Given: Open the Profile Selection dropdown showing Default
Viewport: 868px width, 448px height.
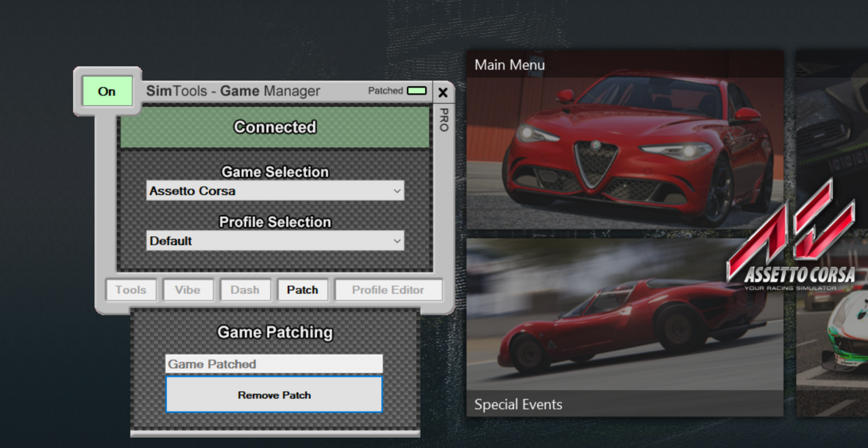Looking at the screenshot, I should (275, 241).
